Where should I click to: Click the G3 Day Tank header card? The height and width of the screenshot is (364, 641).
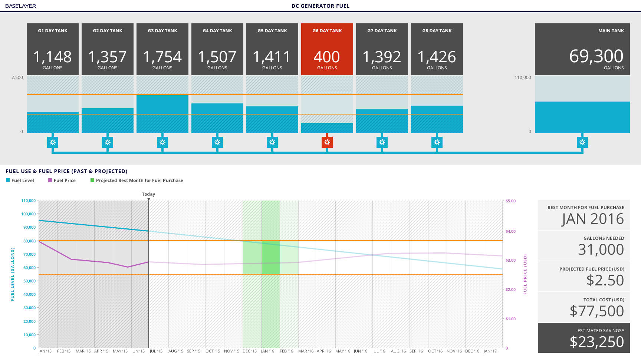[x=162, y=49]
